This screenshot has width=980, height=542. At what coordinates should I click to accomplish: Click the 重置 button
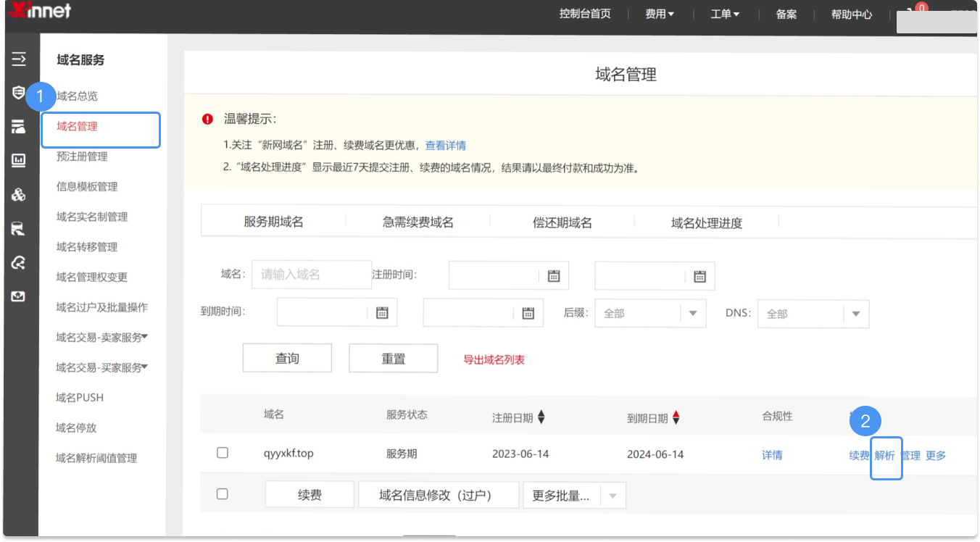click(x=394, y=358)
